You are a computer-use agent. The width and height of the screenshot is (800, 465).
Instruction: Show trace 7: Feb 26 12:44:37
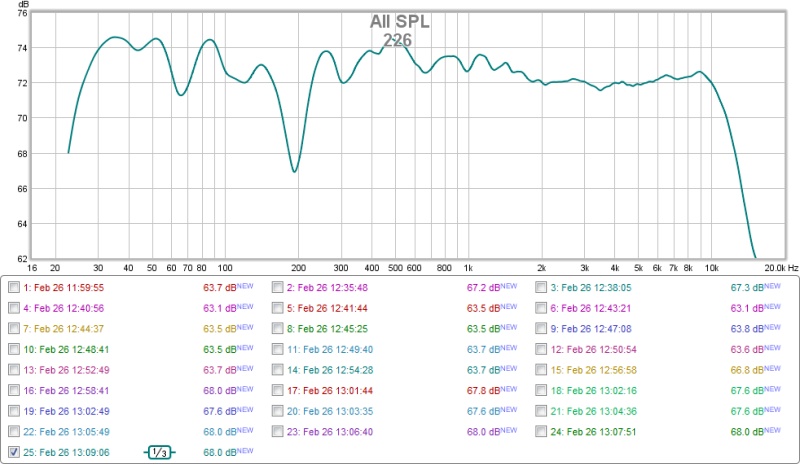click(x=14, y=329)
